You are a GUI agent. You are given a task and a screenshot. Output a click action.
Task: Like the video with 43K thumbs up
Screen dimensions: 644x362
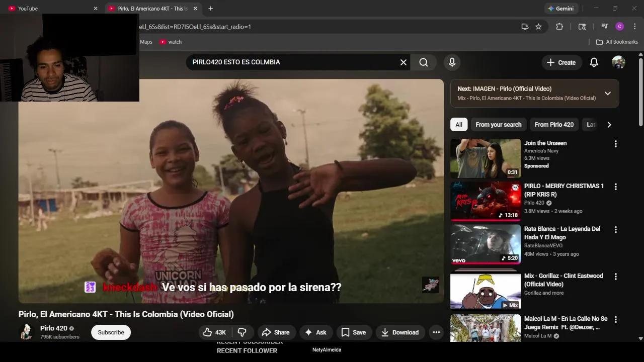[x=214, y=332]
